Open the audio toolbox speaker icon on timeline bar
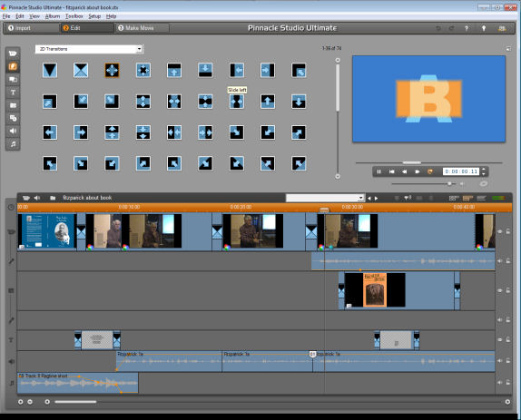The height and width of the screenshot is (420, 521). [37, 198]
